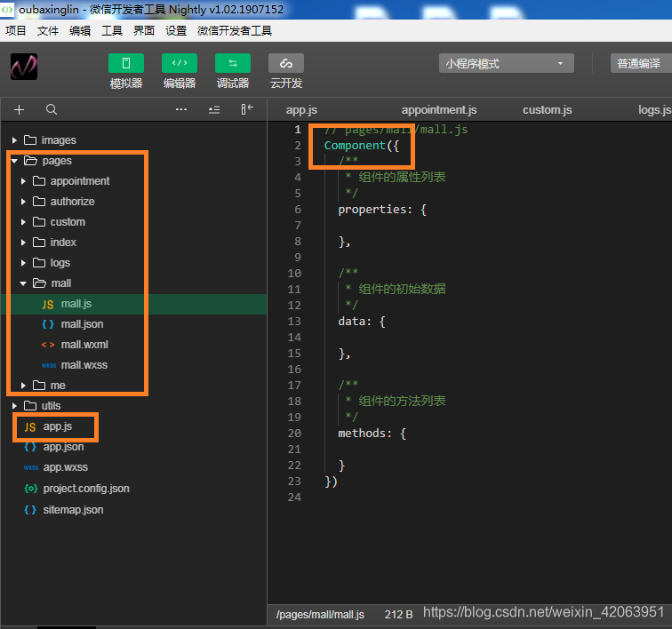Switch to the logs.js editor tab
The image size is (672, 629).
(x=654, y=110)
